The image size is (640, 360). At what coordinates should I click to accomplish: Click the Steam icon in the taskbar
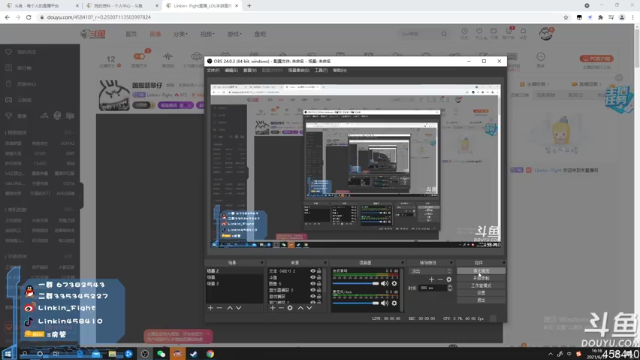[193, 354]
